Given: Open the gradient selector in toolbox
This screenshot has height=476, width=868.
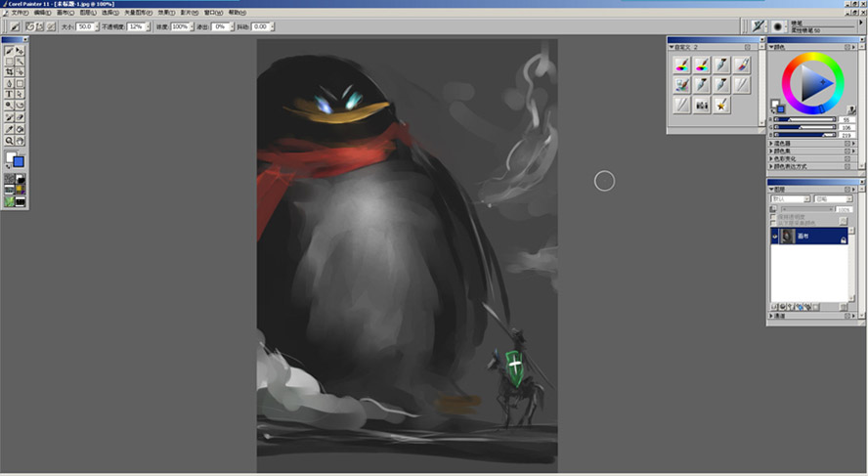Looking at the screenshot, I should click(x=20, y=179).
